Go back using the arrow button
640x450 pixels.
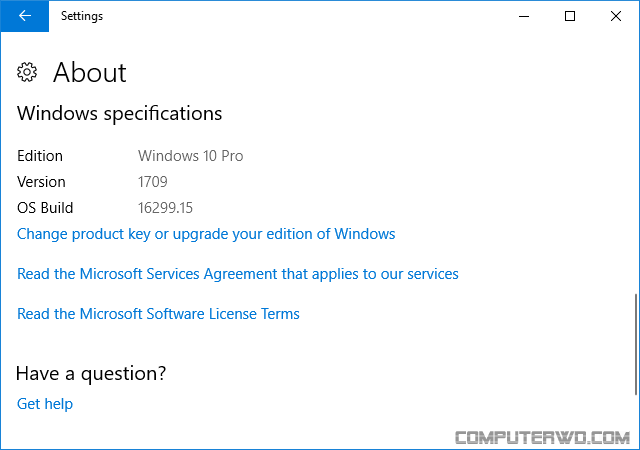(x=24, y=16)
